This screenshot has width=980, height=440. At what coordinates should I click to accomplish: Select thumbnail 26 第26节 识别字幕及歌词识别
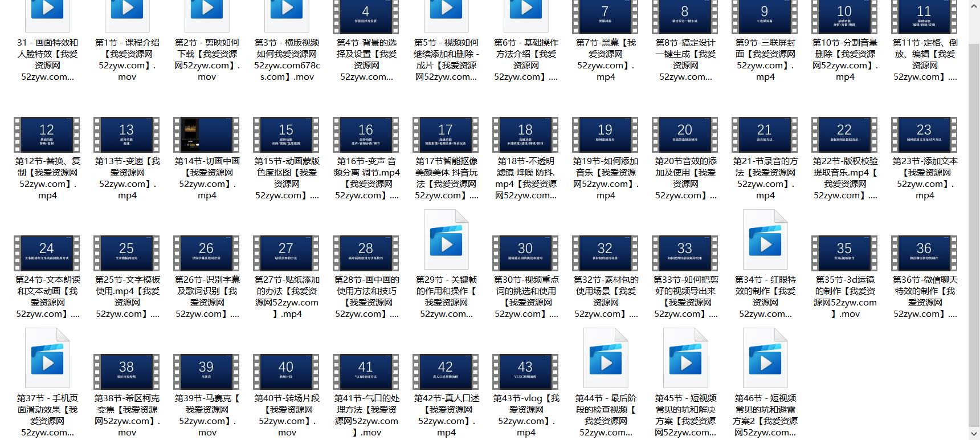[206, 254]
